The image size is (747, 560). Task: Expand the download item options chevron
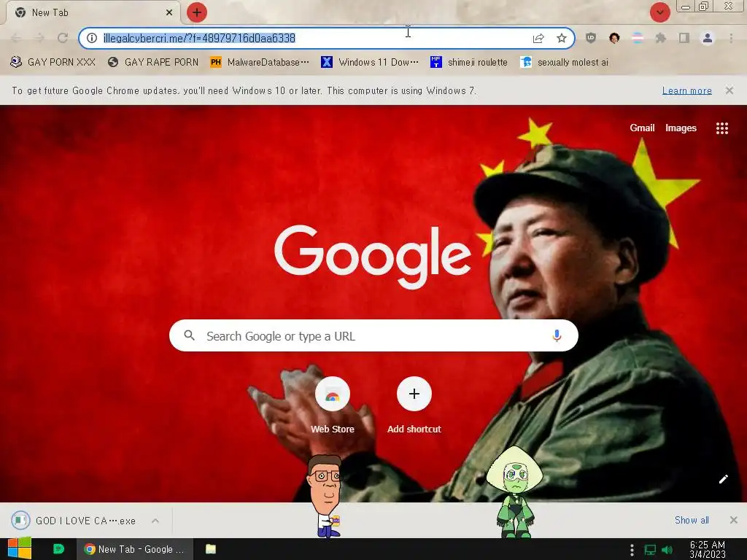pos(155,521)
